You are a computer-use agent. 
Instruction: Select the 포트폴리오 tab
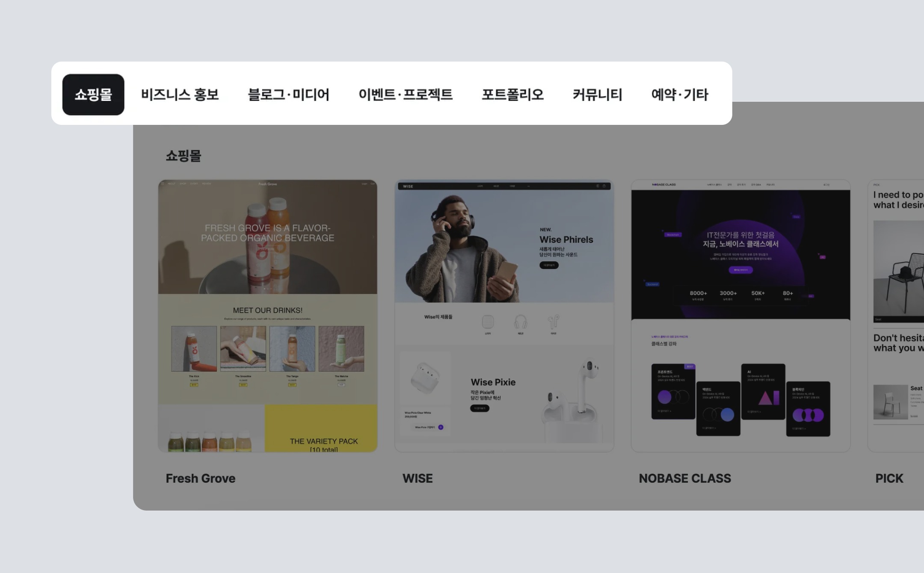(x=513, y=95)
